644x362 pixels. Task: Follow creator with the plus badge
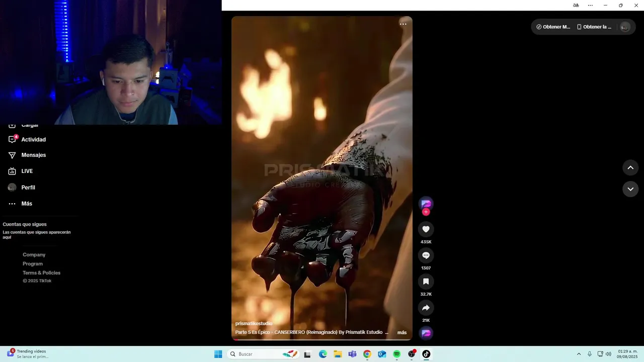point(426,212)
